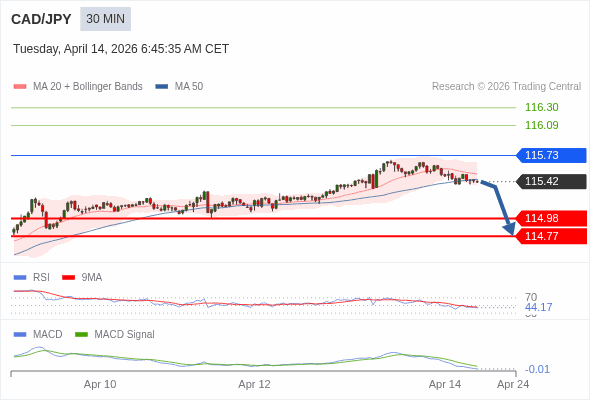Click the 30 MIN timeframe badge

click(105, 19)
